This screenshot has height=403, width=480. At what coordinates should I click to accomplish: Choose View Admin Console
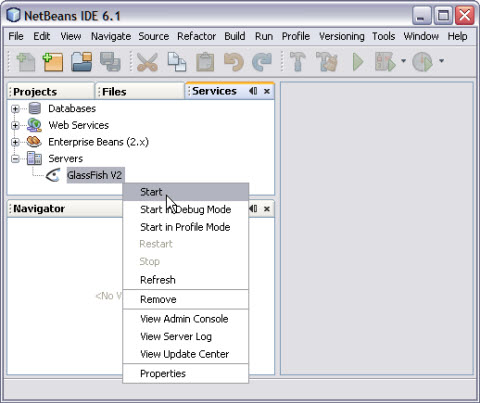click(186, 319)
